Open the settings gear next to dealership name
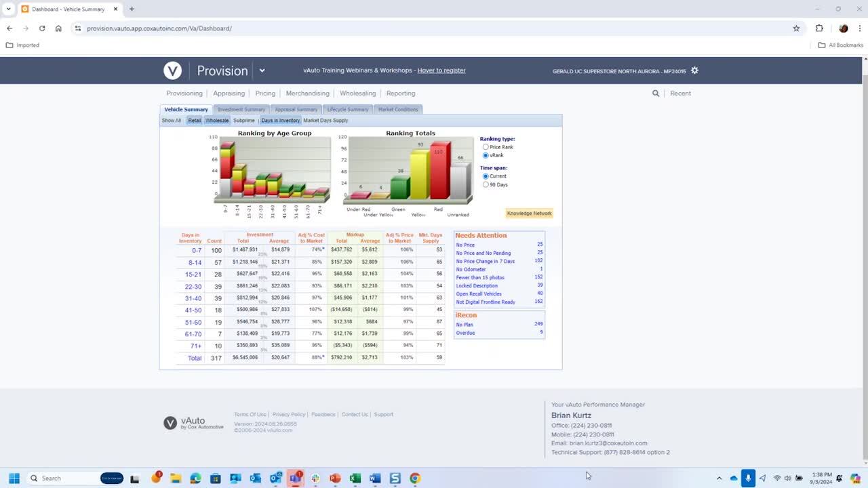 pyautogui.click(x=694, y=70)
